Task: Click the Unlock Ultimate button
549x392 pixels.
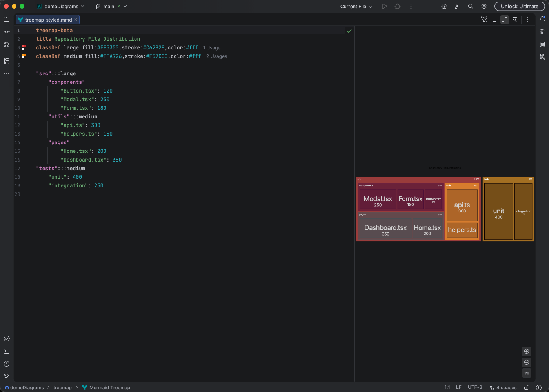Action: coord(519,6)
